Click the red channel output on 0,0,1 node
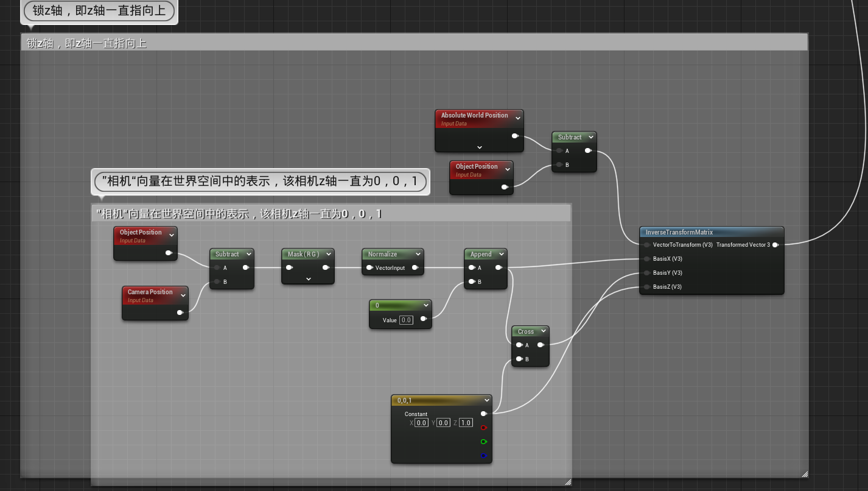Image resolution: width=868 pixels, height=491 pixels. tap(484, 428)
